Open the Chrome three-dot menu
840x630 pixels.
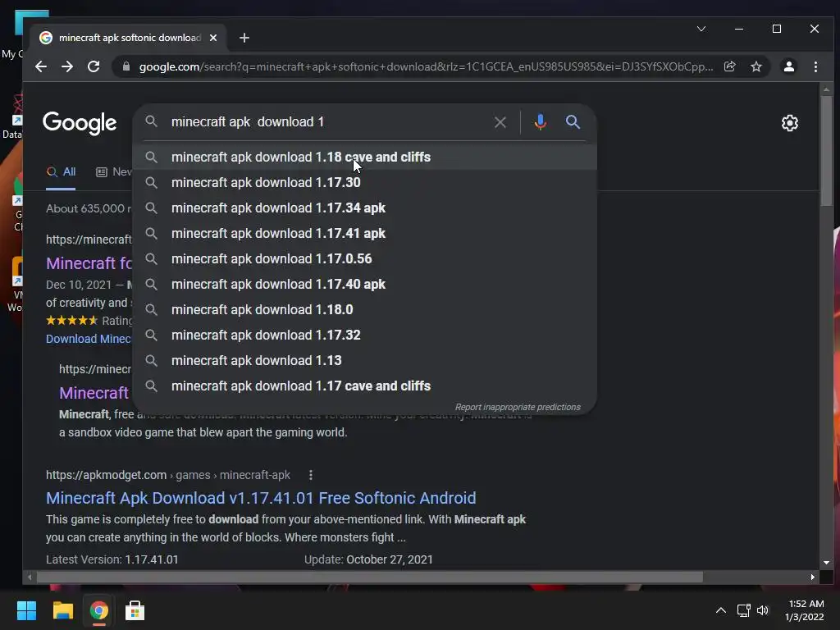coord(815,66)
